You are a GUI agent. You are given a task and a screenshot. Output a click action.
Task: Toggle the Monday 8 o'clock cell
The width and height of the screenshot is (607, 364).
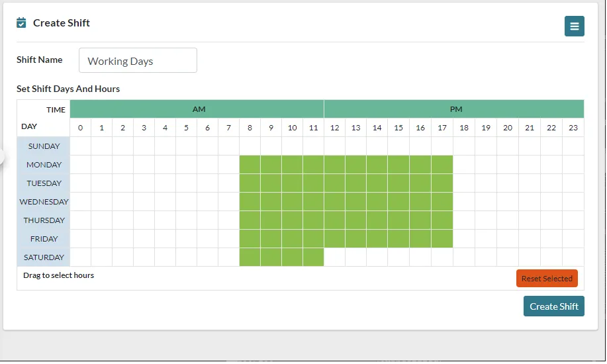coord(250,165)
